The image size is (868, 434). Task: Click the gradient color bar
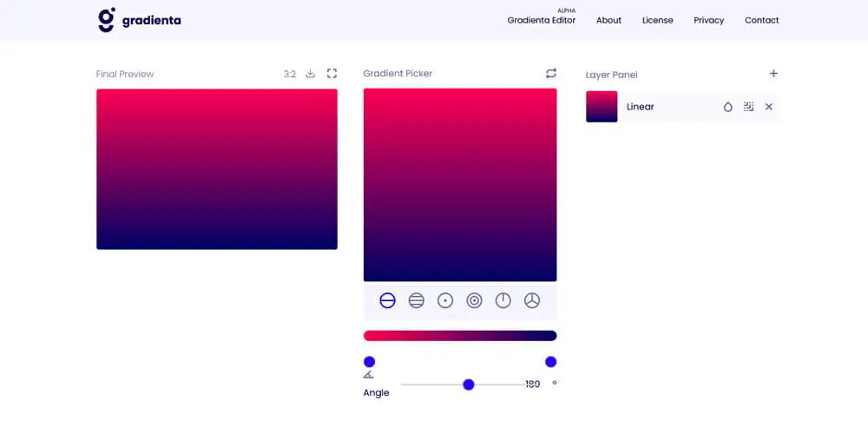pyautogui.click(x=460, y=336)
